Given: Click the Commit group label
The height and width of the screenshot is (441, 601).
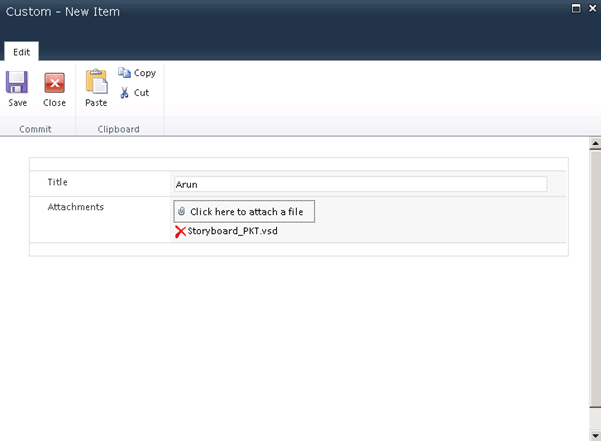Looking at the screenshot, I should point(35,129).
